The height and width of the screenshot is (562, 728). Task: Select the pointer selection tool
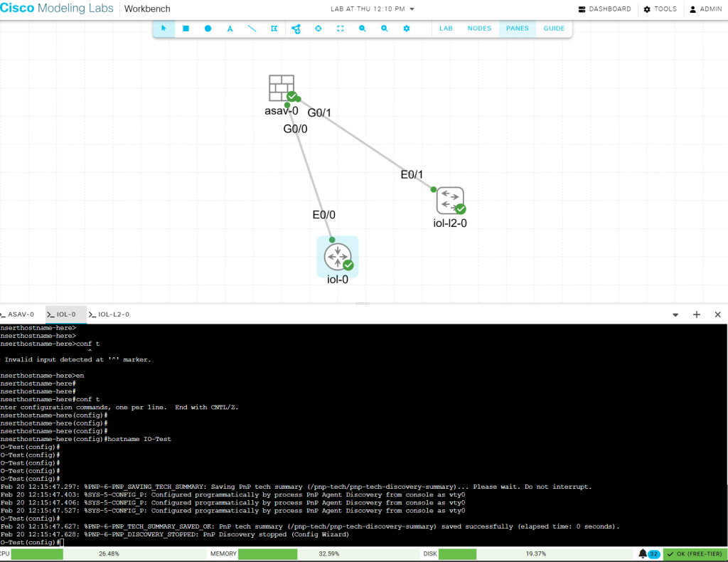click(x=164, y=28)
